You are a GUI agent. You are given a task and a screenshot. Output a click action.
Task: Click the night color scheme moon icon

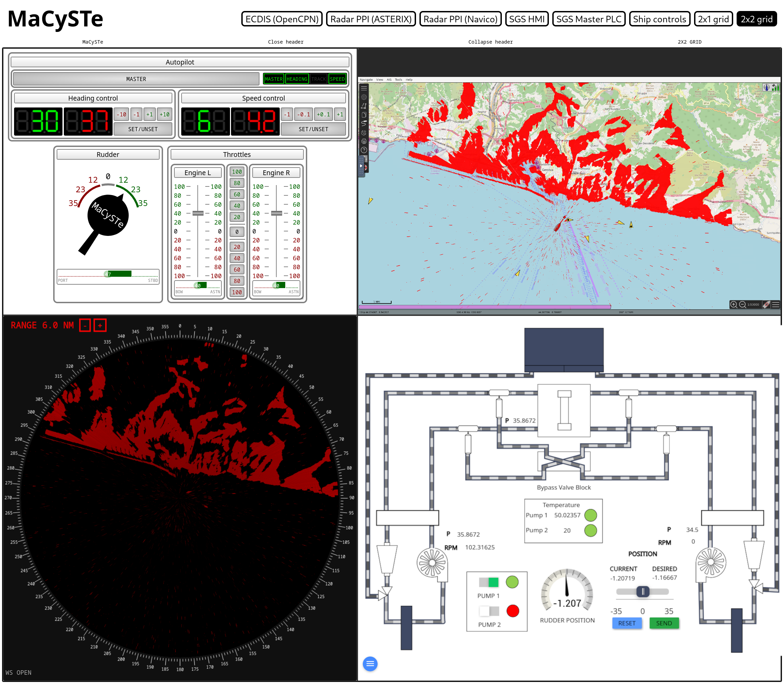coord(364,133)
